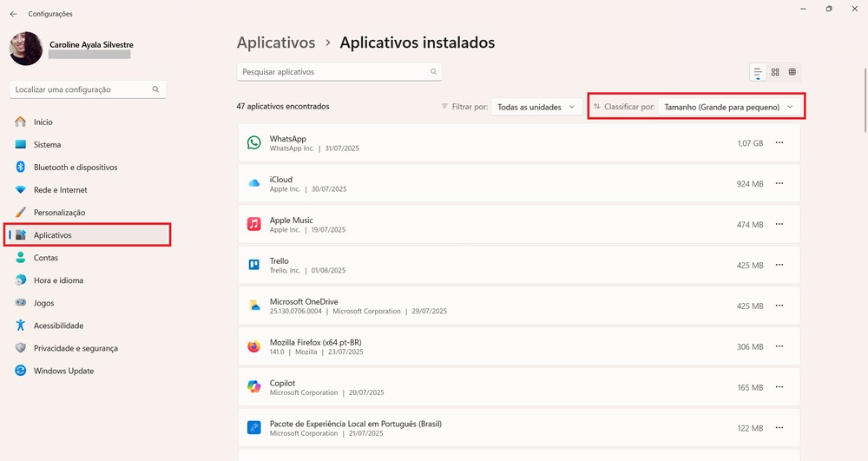
Task: Click the Localizar uma configuração field
Action: (88, 89)
